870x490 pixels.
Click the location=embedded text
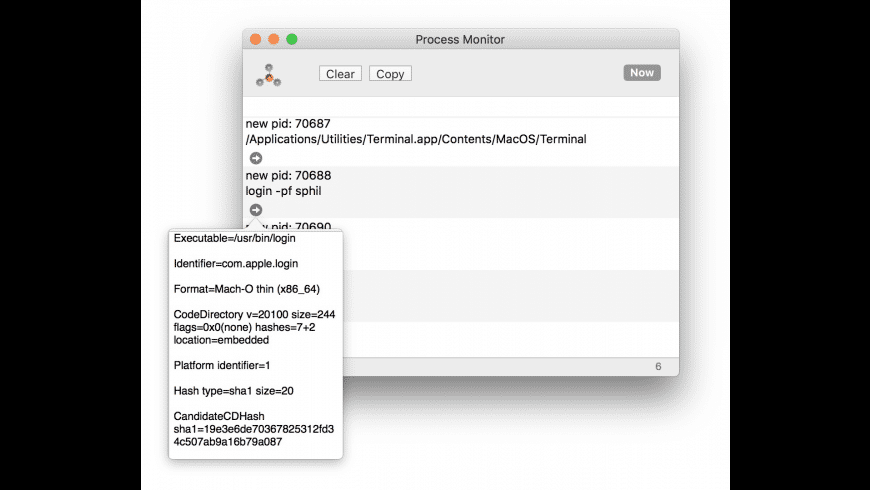[x=221, y=340]
